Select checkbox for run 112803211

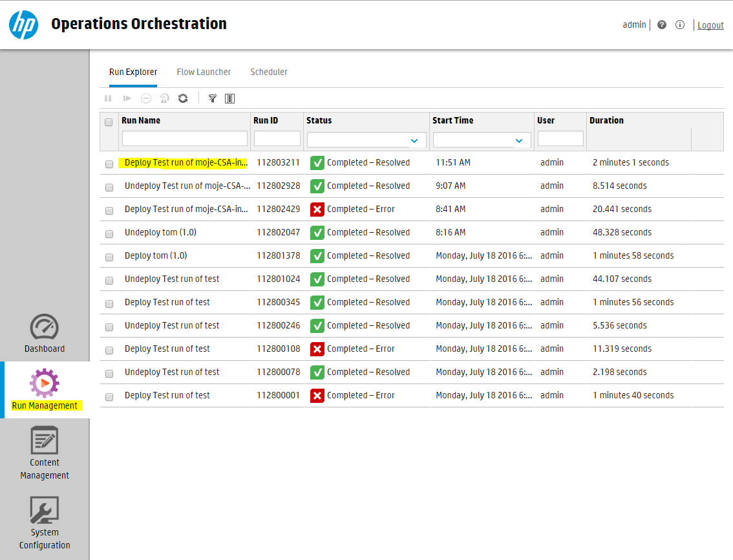coord(109,164)
